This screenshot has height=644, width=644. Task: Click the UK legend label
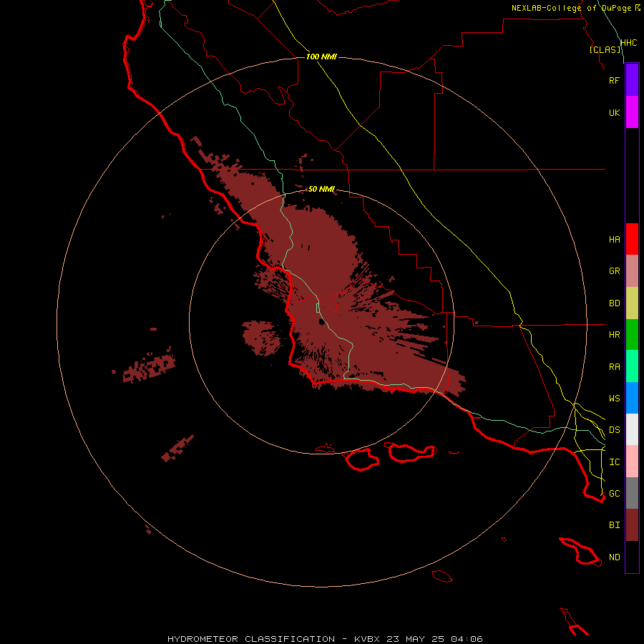click(x=614, y=112)
